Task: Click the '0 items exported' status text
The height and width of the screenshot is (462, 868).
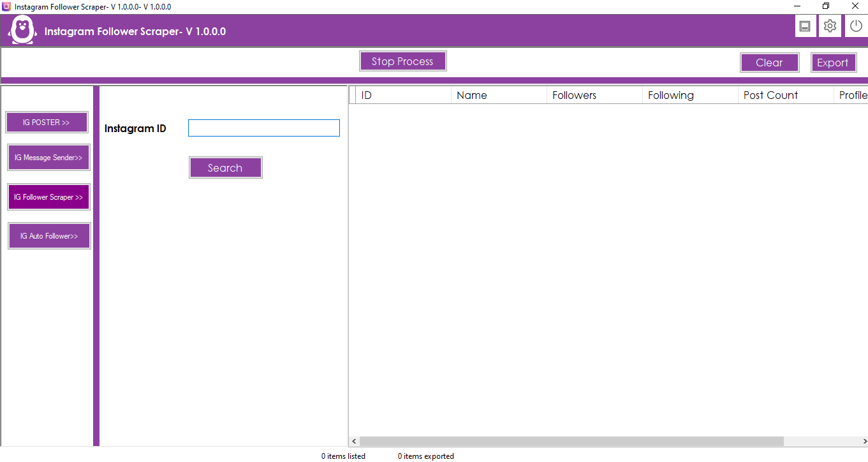Action: [x=426, y=456]
